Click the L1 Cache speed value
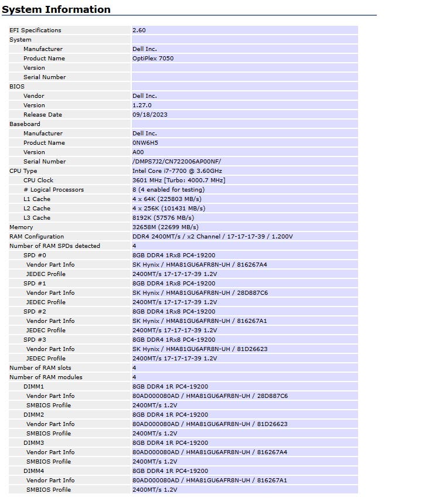 point(167,199)
